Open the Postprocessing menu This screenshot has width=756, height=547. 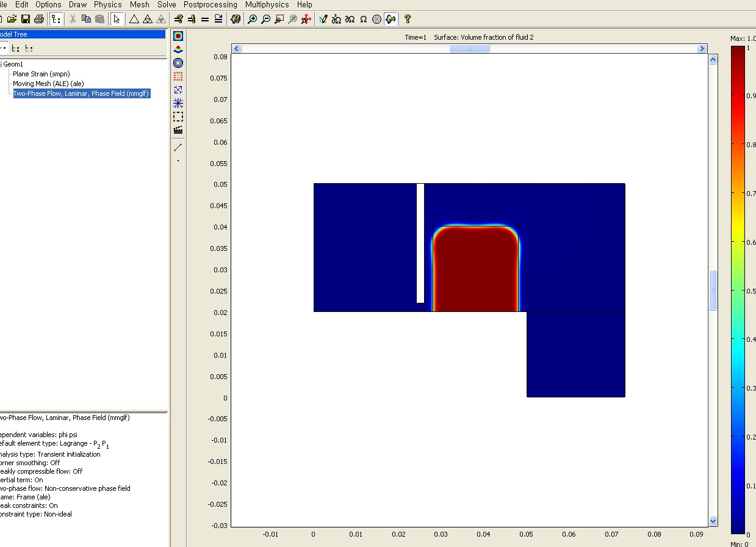click(x=211, y=4)
